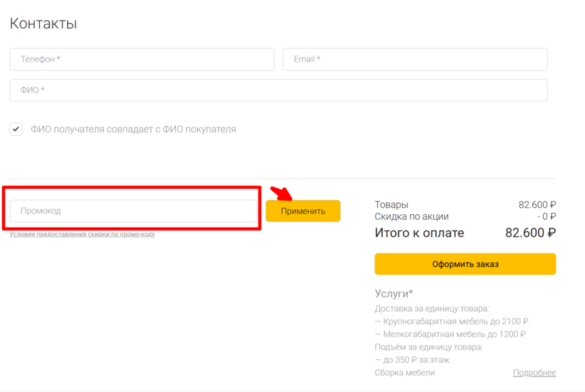
Task: Uncheck the recipient name matches buyer checkbox
Action: tap(16, 129)
